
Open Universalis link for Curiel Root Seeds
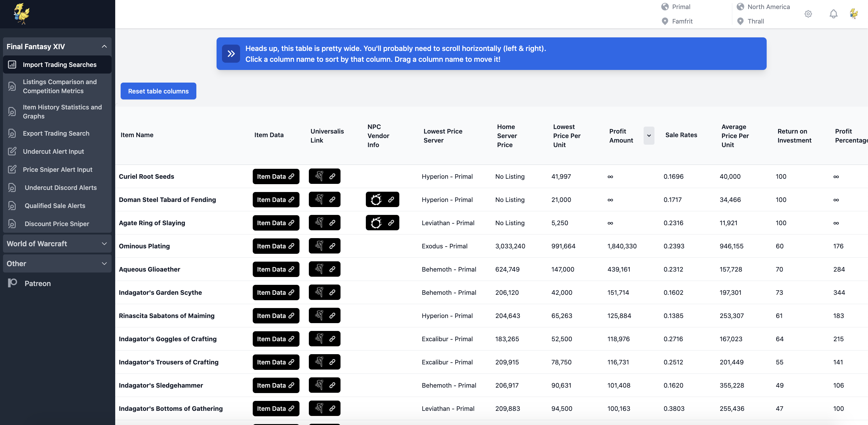click(324, 176)
